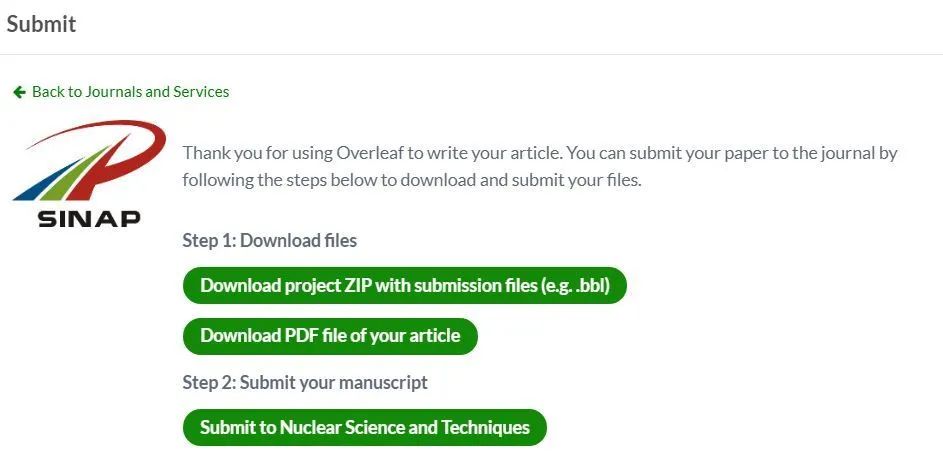Submit to Nuclear Science and Techniques
Viewport: 943px width, 465px height.
point(364,427)
